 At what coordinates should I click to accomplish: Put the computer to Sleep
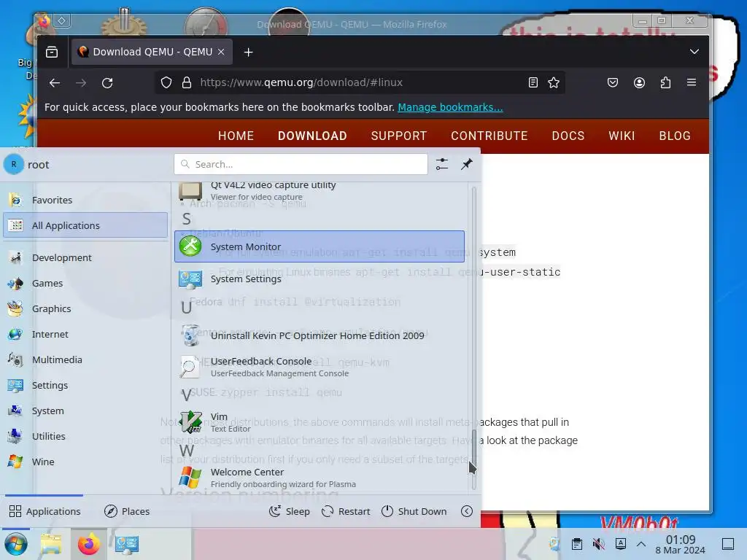289,511
